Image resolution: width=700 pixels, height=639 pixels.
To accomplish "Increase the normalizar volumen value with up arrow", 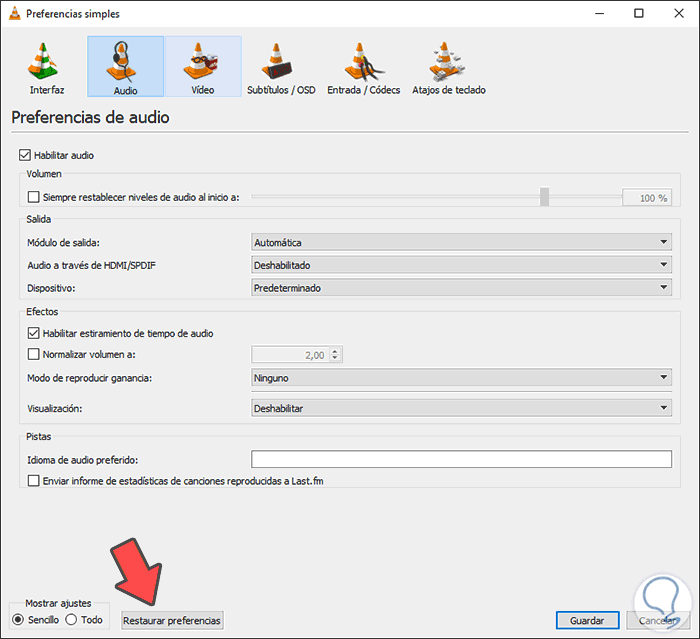I will (x=335, y=351).
